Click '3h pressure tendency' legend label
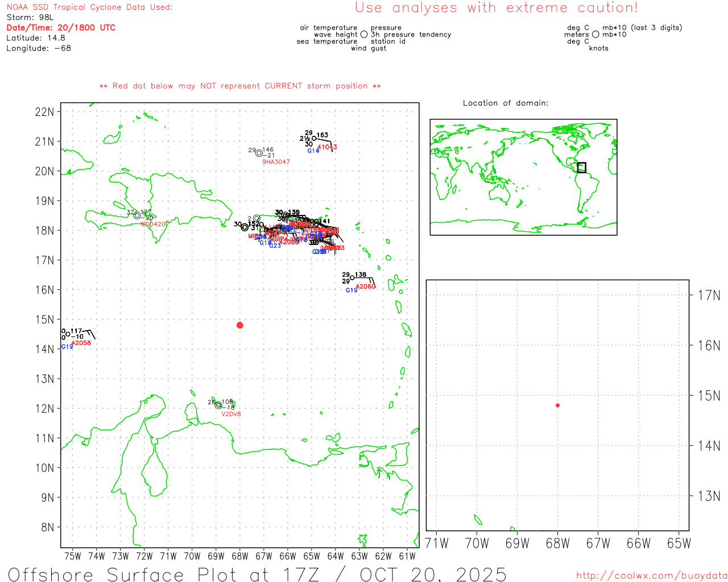The width and height of the screenshot is (728, 582). pyautogui.click(x=411, y=35)
